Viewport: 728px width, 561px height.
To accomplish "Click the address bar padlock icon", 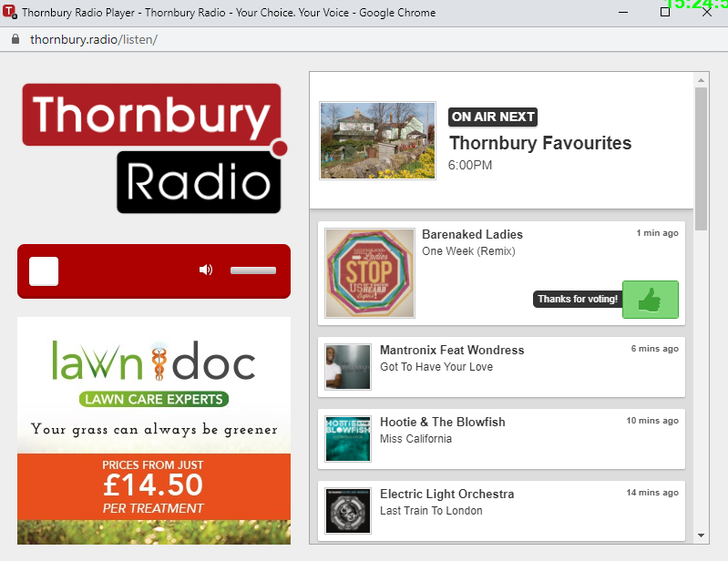I will pos(15,39).
